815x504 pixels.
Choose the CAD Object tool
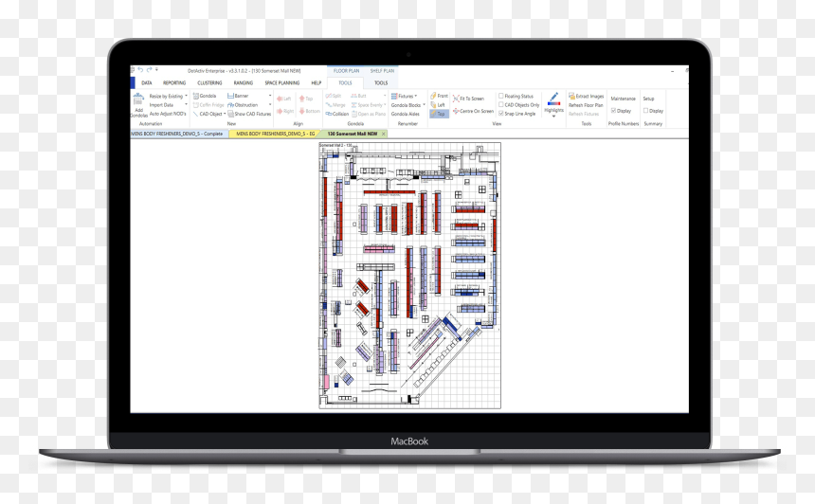pos(208,114)
